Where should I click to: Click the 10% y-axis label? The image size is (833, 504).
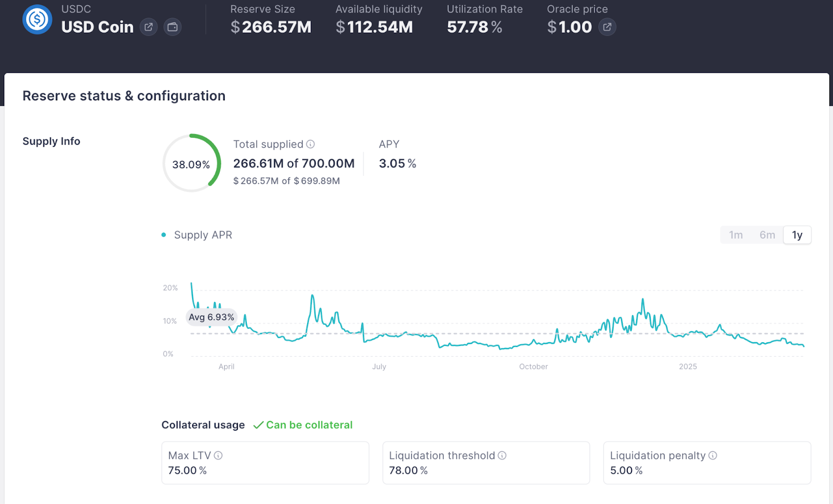[x=170, y=321]
